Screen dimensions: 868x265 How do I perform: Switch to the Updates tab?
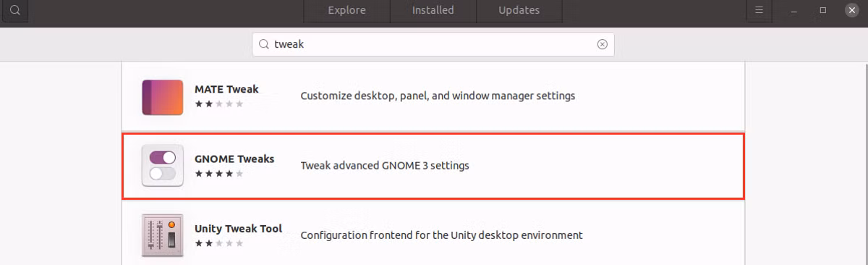click(x=519, y=10)
